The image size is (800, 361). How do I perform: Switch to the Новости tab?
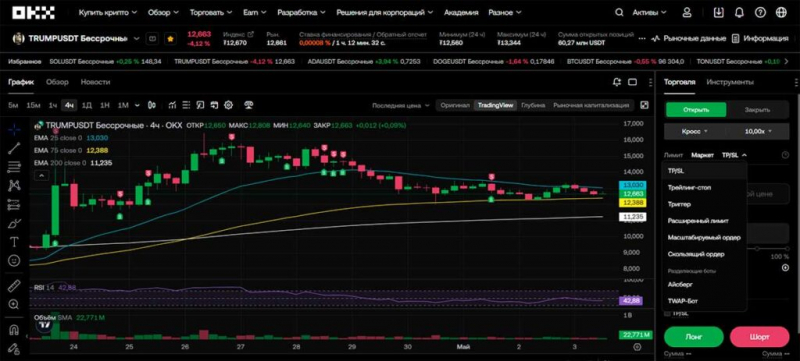coord(95,82)
